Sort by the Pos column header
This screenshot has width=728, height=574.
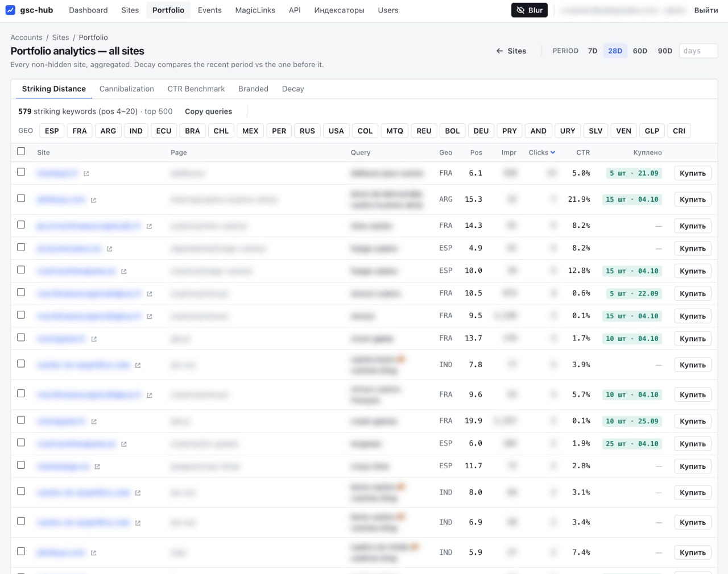[x=476, y=152]
